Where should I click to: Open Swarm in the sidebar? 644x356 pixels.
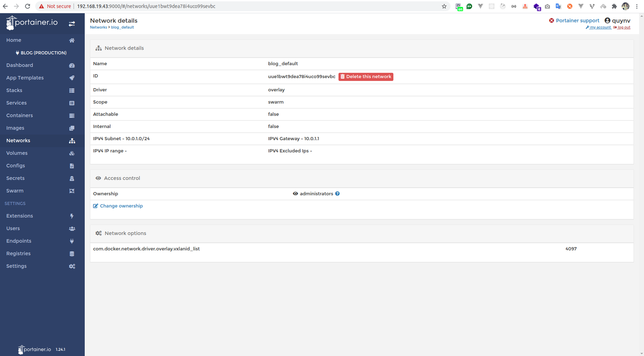15,191
